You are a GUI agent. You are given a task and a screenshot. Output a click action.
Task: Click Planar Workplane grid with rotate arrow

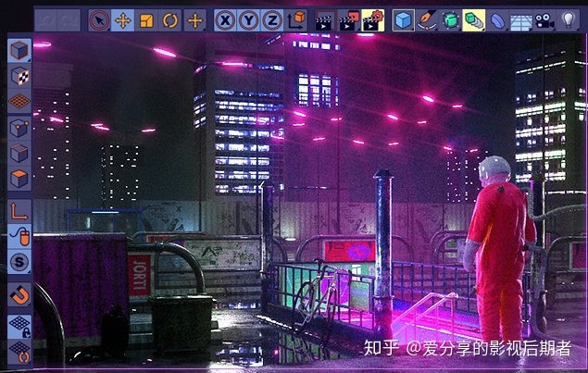19,352
